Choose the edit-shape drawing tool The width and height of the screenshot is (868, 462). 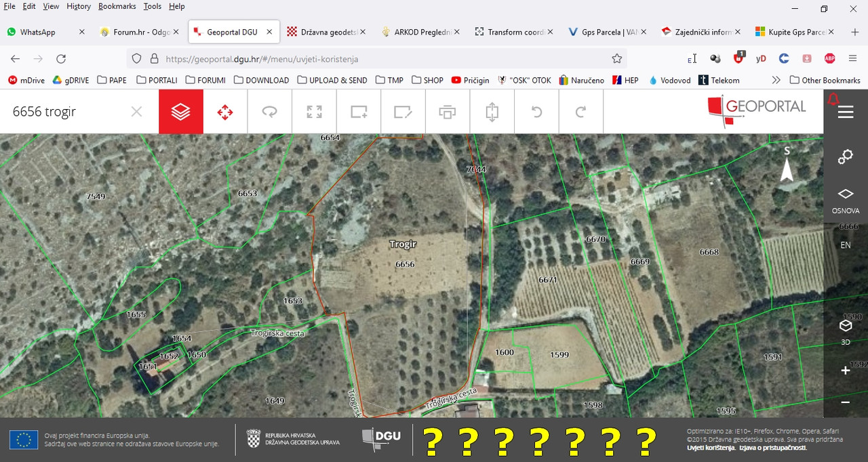coord(403,112)
